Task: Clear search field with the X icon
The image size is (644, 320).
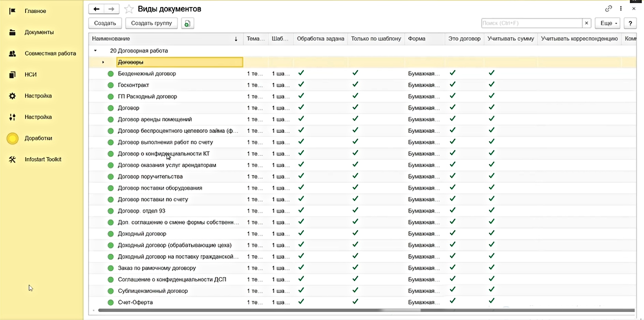Action: pyautogui.click(x=586, y=23)
